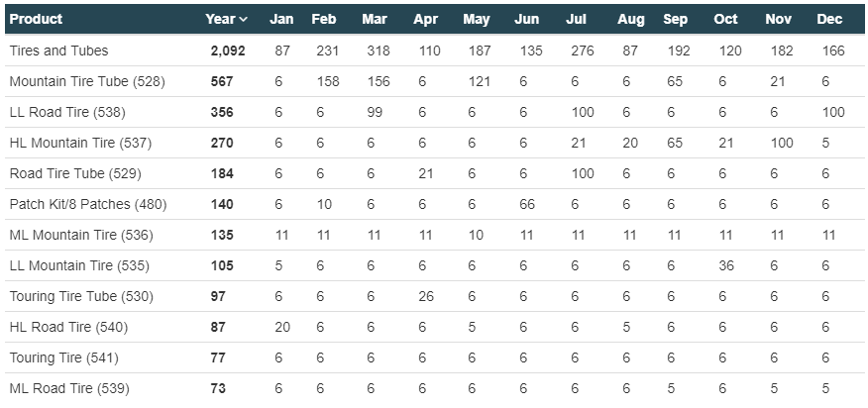This screenshot has height=408, width=868.
Task: Click the Product column header
Action: [x=36, y=19]
